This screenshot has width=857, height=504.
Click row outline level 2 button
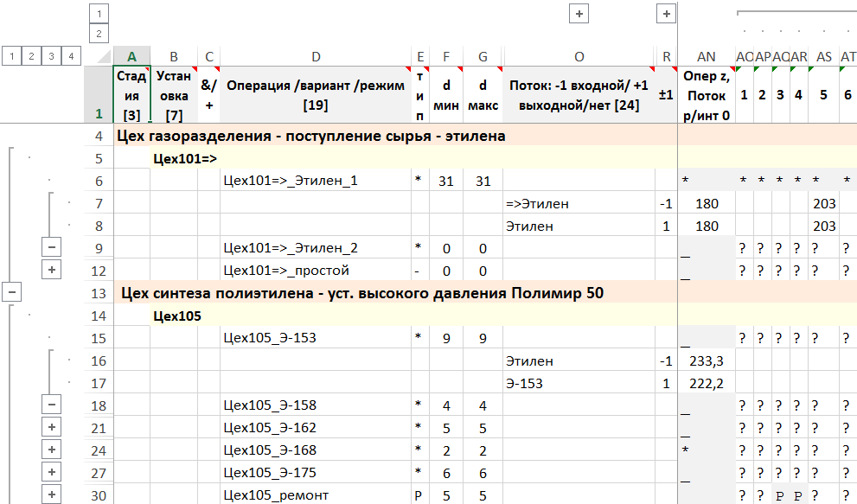(x=31, y=56)
